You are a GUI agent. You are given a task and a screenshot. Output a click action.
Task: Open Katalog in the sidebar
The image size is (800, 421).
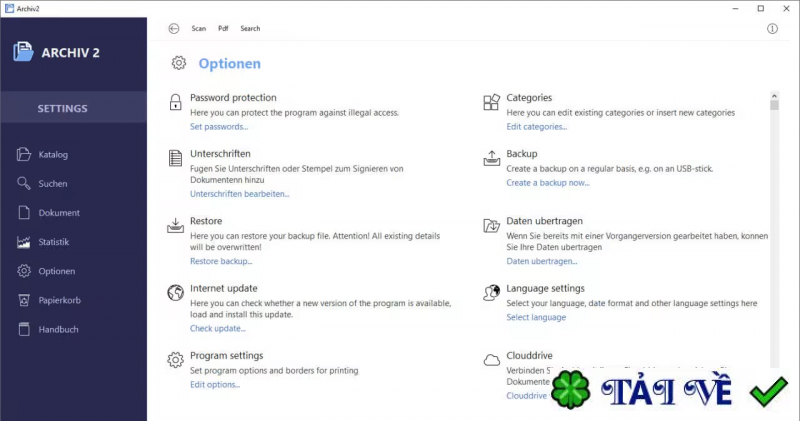click(x=53, y=155)
